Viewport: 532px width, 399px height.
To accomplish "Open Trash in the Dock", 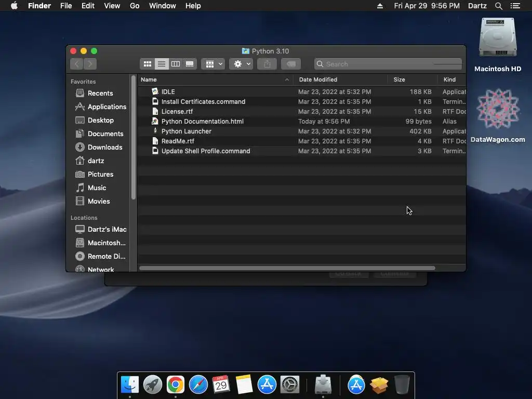I will click(402, 385).
